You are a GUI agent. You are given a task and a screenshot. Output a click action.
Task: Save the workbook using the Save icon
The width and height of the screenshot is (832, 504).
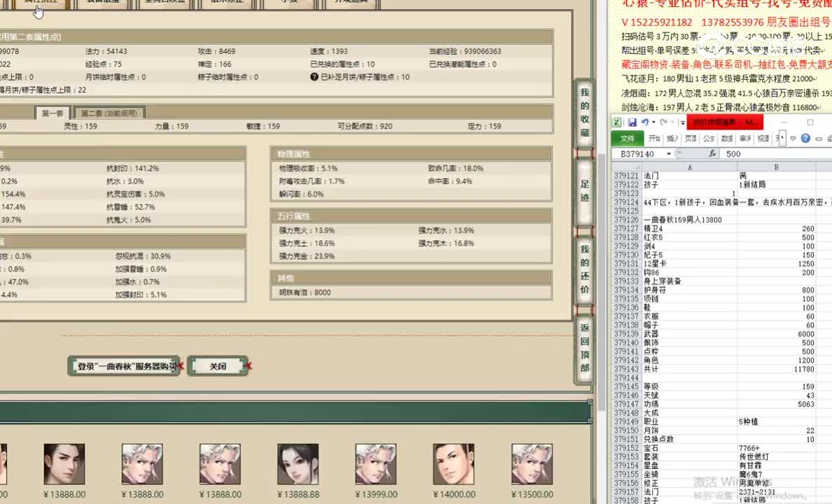click(x=632, y=122)
